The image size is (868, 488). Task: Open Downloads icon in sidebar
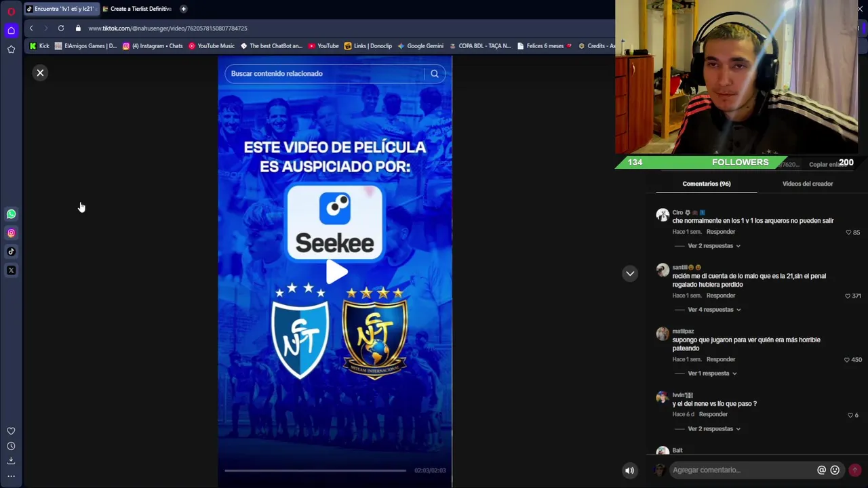coord(11,461)
